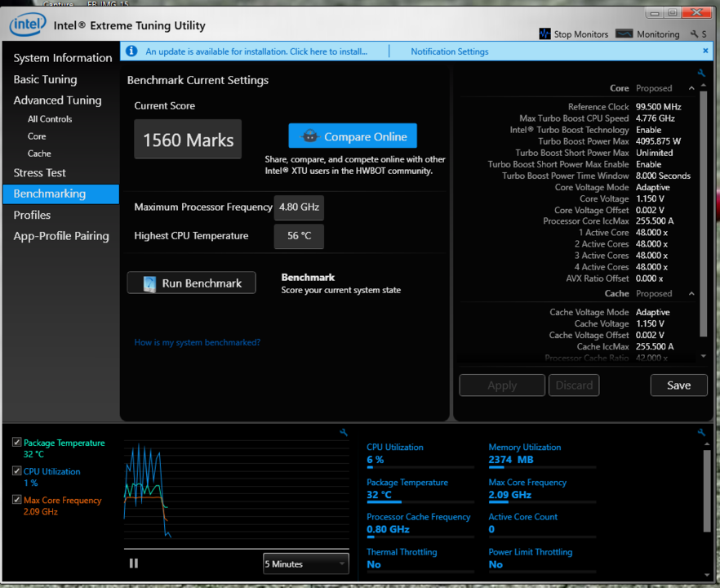
Task: Save the current settings
Action: click(x=678, y=385)
